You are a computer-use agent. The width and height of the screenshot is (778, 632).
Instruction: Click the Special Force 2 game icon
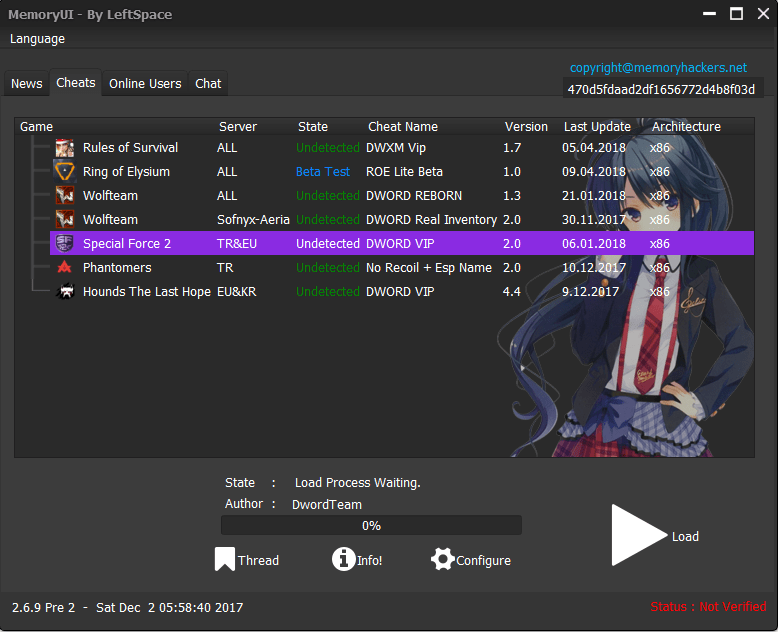pos(65,243)
